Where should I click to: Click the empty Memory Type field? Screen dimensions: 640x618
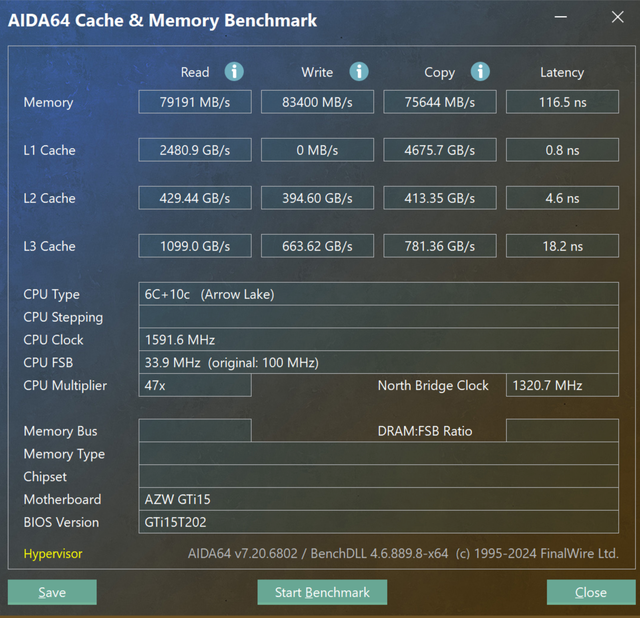click(379, 453)
